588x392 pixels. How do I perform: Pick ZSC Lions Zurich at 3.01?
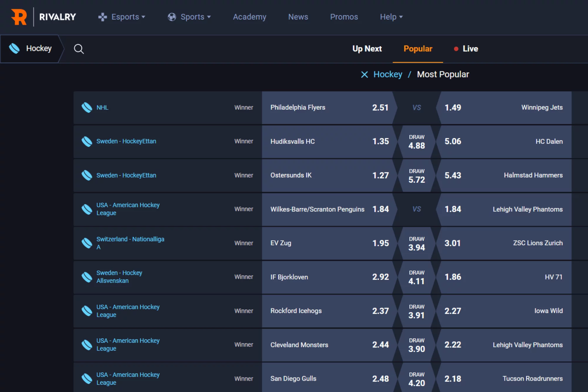point(504,243)
